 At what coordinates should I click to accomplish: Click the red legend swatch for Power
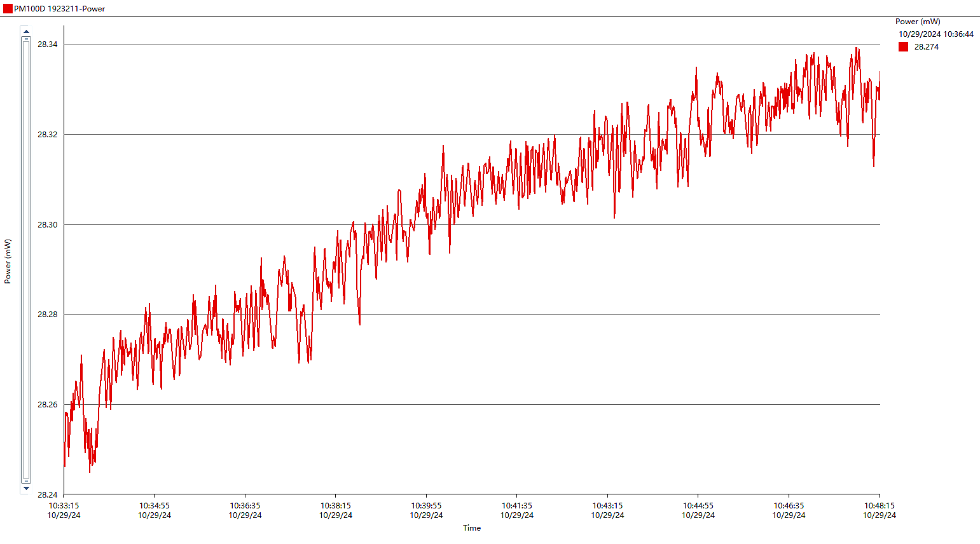903,47
